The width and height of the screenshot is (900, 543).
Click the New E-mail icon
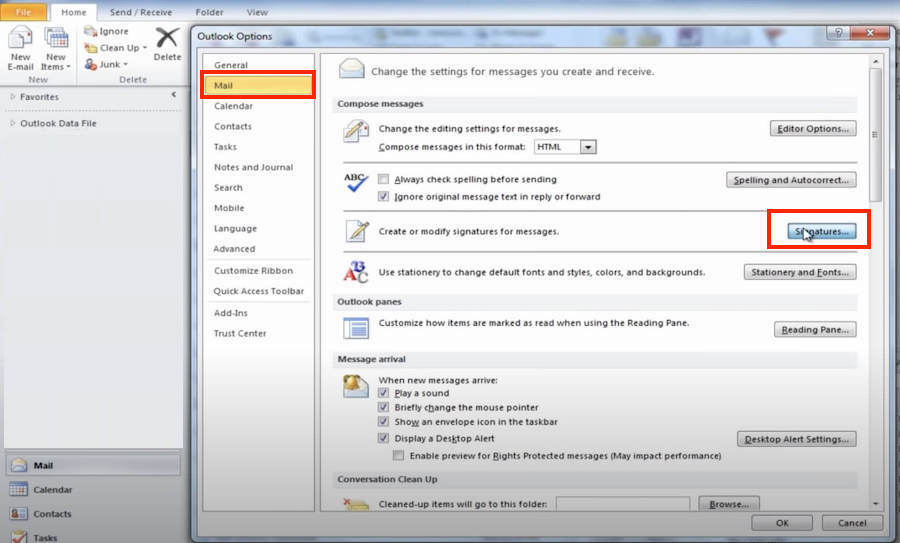(x=20, y=39)
